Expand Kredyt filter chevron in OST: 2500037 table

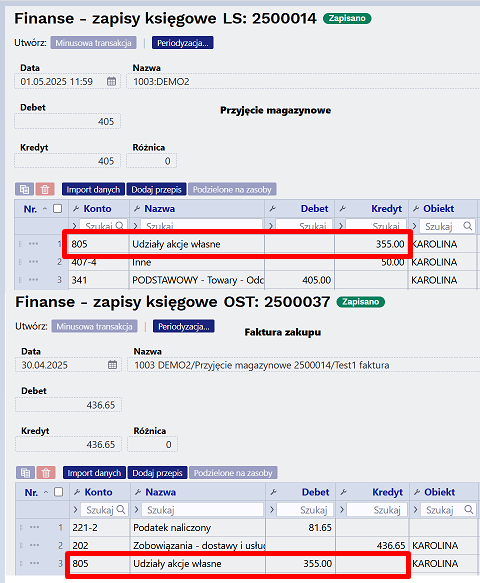342,509
